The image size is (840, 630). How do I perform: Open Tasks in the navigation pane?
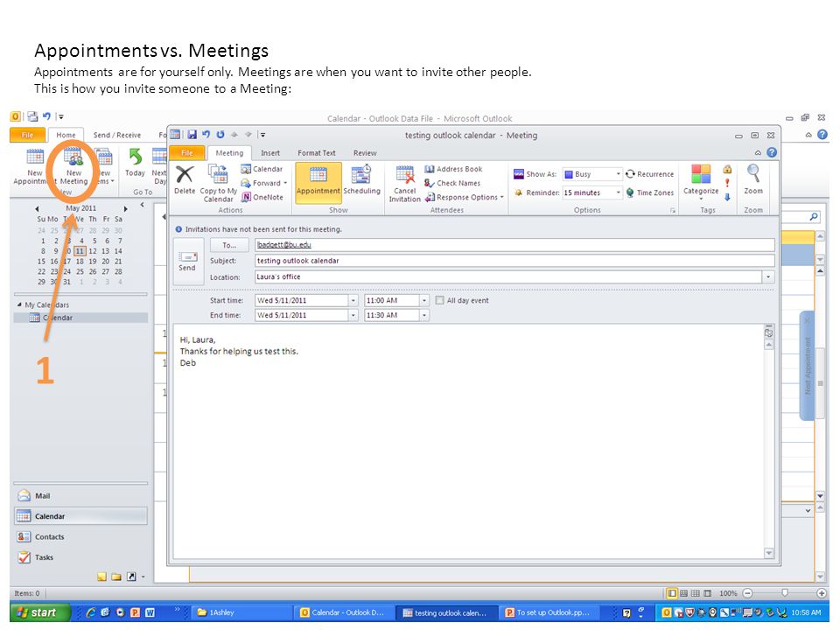coord(80,557)
